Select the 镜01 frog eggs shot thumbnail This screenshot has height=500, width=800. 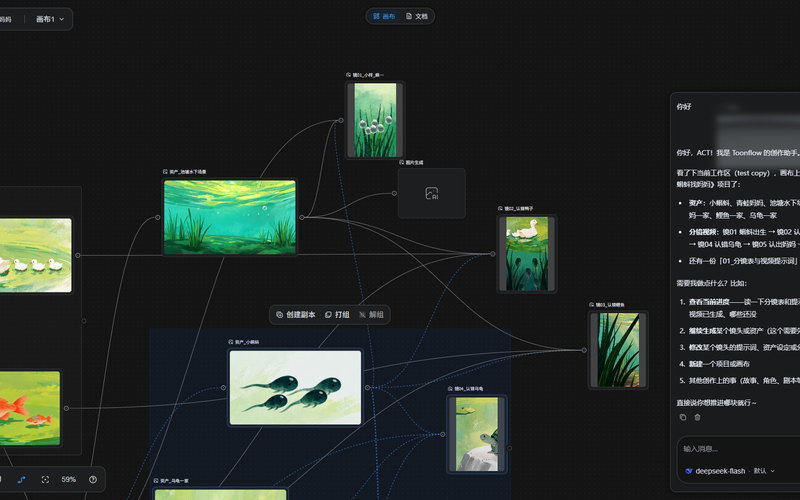[x=375, y=120]
